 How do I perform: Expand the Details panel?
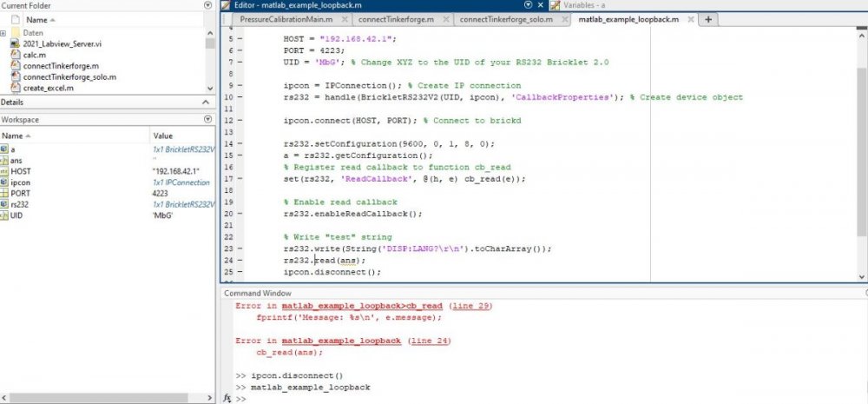tap(207, 103)
